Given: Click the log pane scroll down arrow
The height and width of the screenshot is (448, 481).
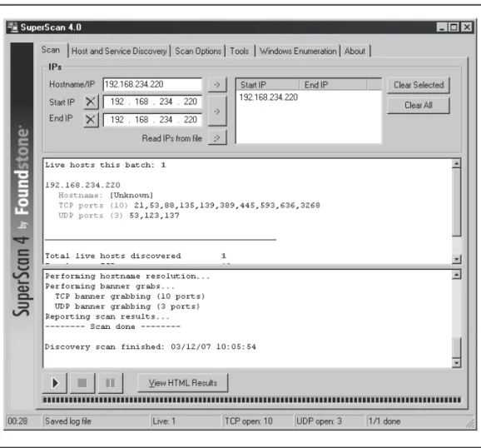Looking at the screenshot, I should (x=457, y=363).
